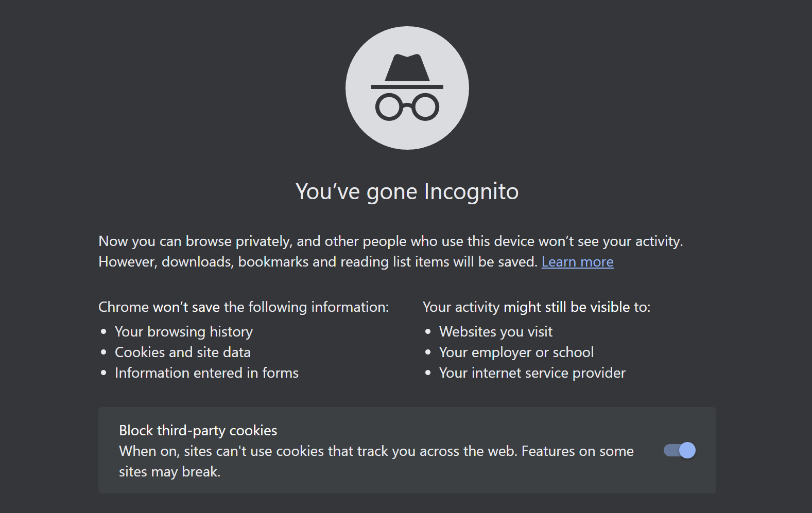Click the bullet dot before "Your browsing history"
This screenshot has width=812, height=513.
[x=103, y=332]
